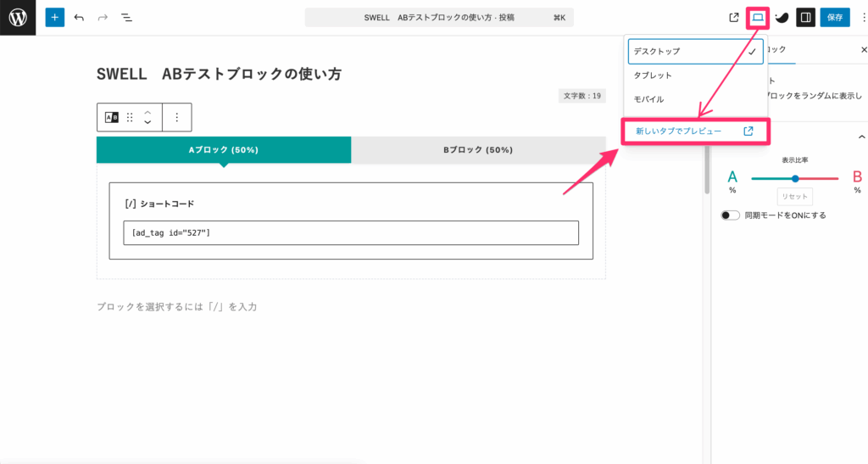This screenshot has width=868, height=464.
Task: Close the settings sidebar
Action: (864, 50)
